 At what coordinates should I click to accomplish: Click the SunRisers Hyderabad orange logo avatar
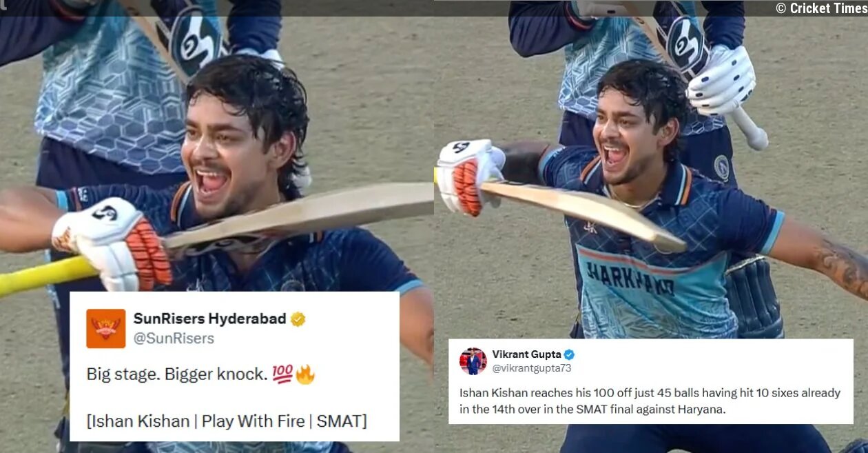105,328
